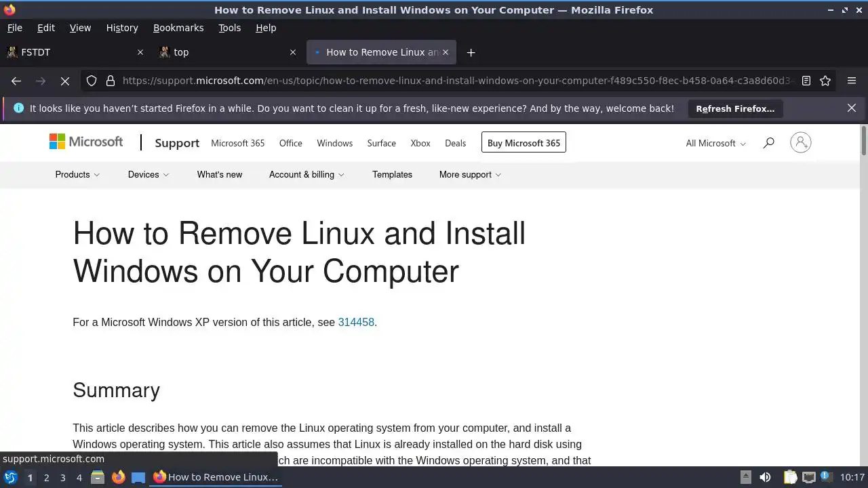868x488 pixels.
Task: Open the clipboard manager tray icon
Action: click(790, 477)
